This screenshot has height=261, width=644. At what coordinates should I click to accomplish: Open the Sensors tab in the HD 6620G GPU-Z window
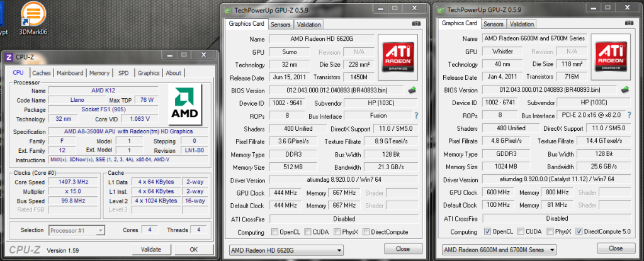tap(280, 25)
